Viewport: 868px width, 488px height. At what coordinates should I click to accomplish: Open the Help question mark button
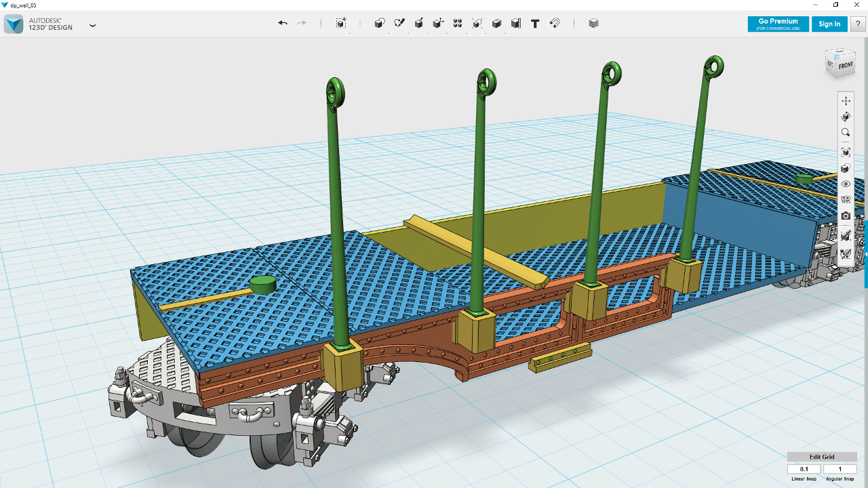(858, 24)
